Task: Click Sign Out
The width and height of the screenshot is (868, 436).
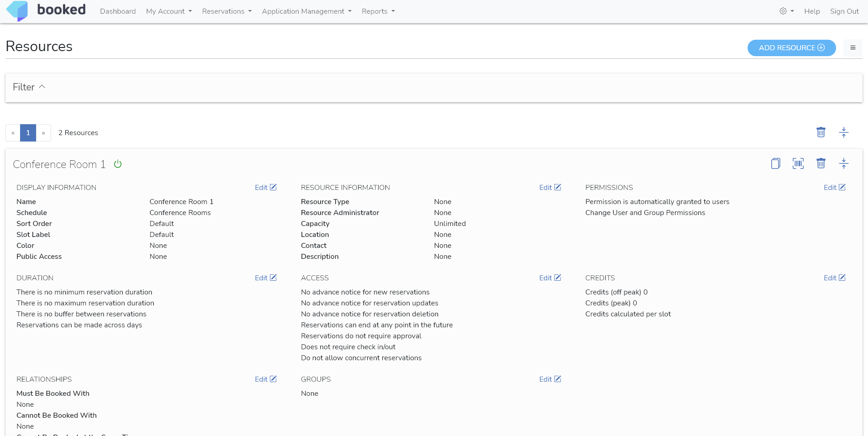Action: click(844, 11)
